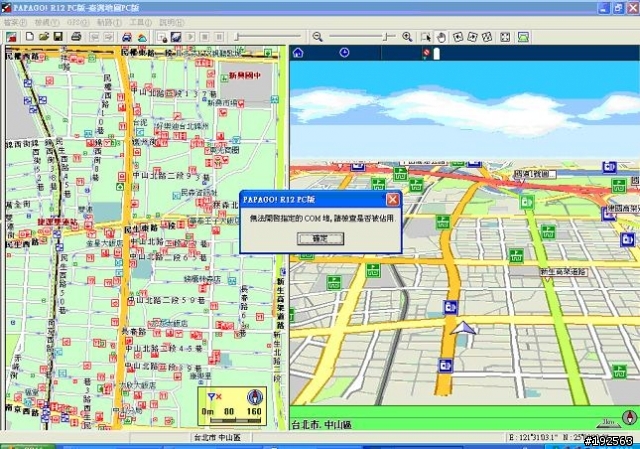The image size is (640, 449).
Task: Close the PAPAGO! R12 PC版 error dialog
Action: (393, 199)
